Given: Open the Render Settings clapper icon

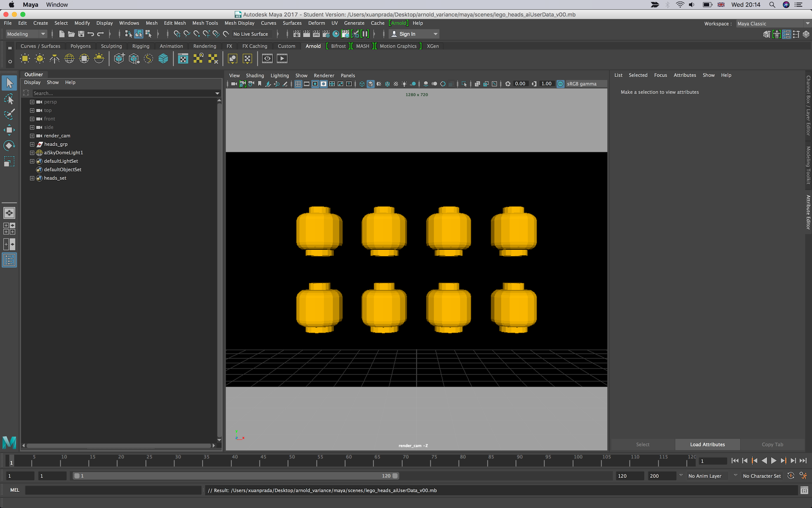Looking at the screenshot, I should click(x=326, y=34).
